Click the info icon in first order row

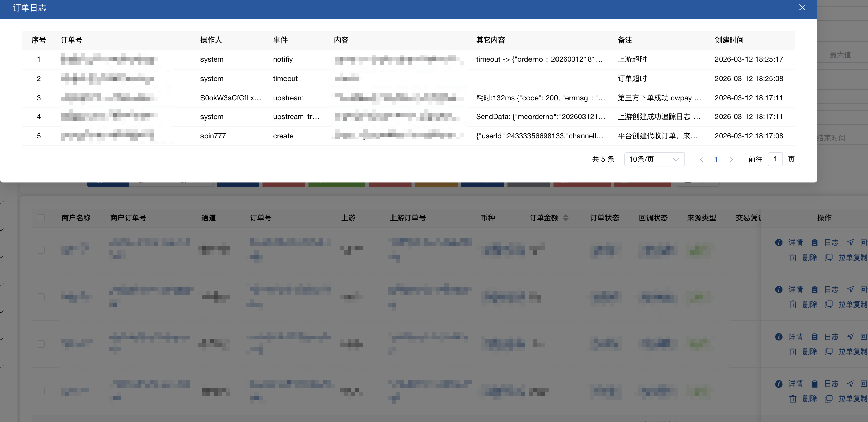point(779,242)
